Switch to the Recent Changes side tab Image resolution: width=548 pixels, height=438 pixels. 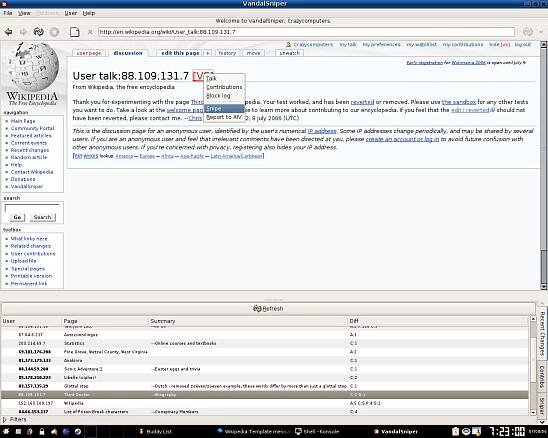click(x=542, y=333)
